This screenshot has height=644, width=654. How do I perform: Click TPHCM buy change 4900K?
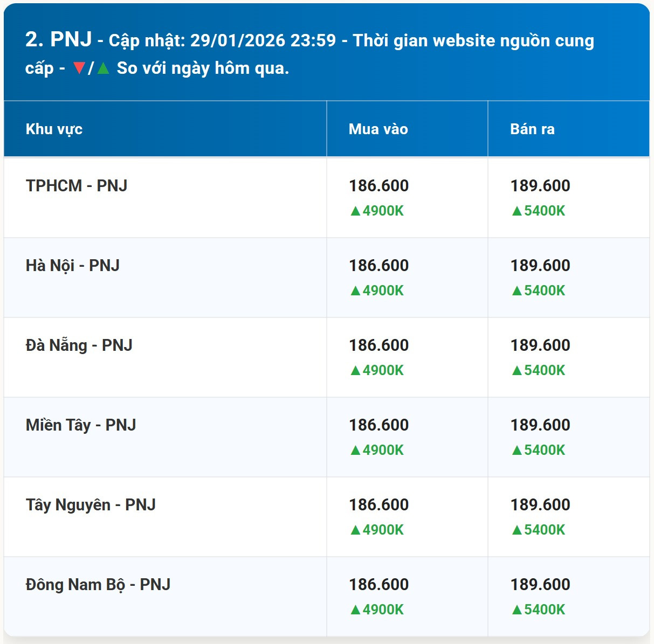coord(377,211)
